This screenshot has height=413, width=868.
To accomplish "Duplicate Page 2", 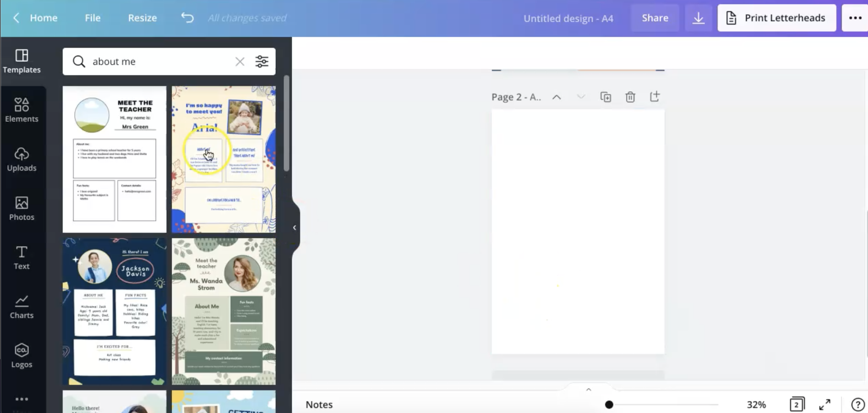I will pos(605,97).
